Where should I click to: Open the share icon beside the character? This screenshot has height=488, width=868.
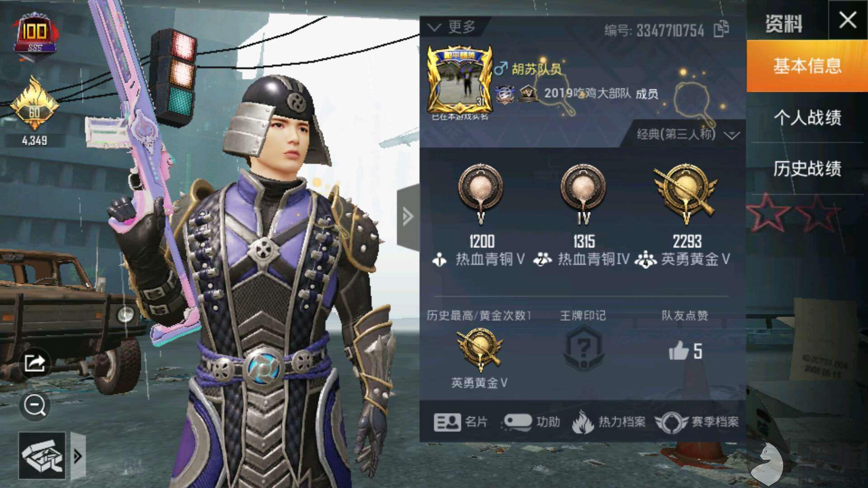coord(35,363)
